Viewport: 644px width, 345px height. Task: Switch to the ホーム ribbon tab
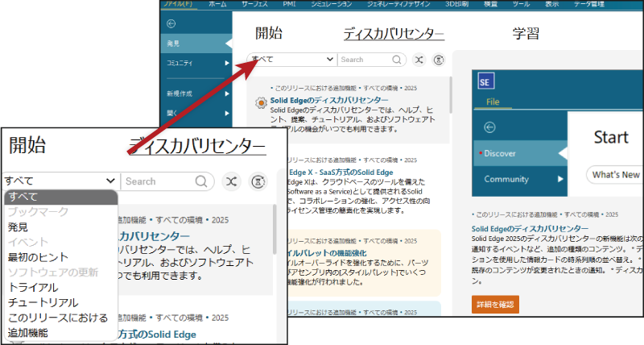pos(217,4)
